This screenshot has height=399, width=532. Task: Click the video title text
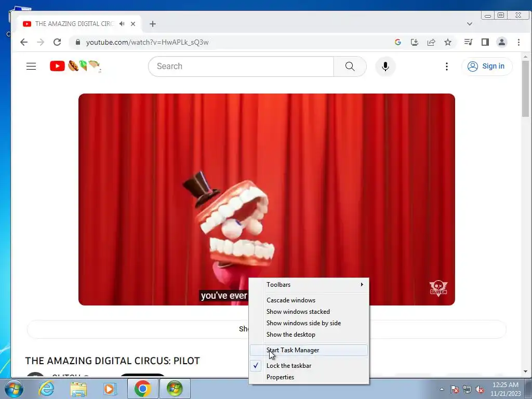[113, 361]
